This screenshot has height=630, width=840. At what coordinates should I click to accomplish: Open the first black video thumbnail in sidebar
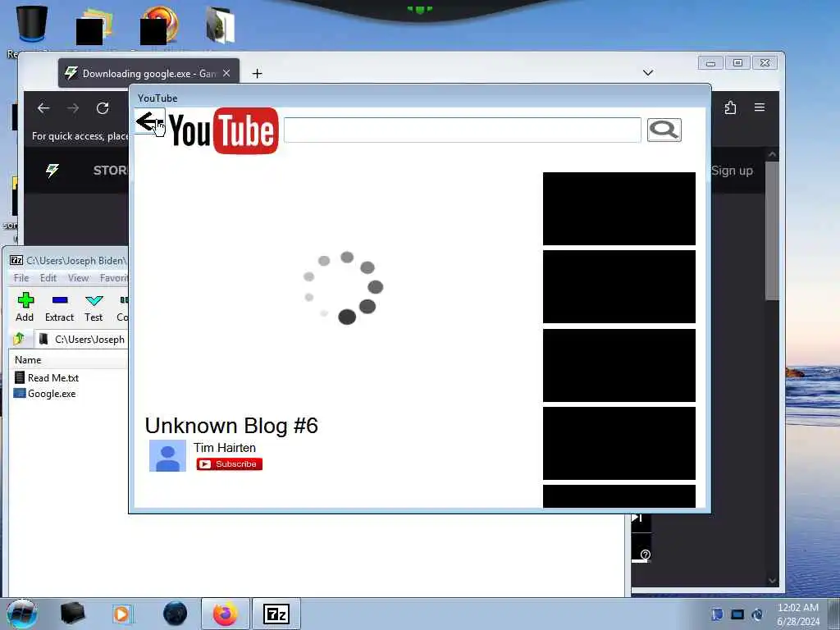[619, 208]
